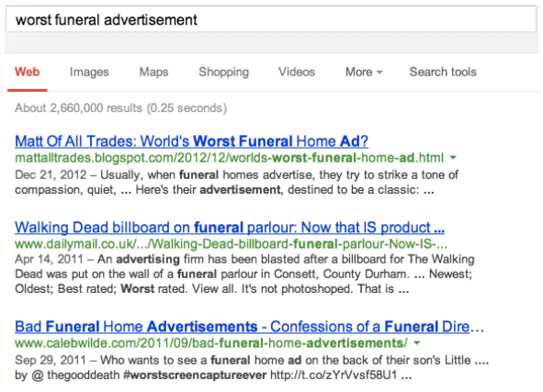This screenshot has width=543, height=392.
Task: Go to the Shopping tab
Action: (223, 72)
